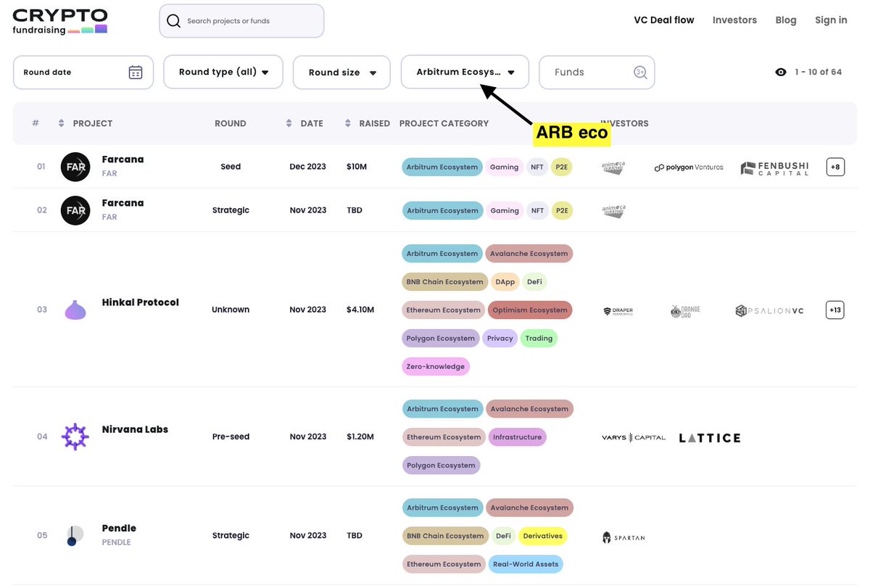Expand the +13 more investors badge
Viewport: 870px width, 588px height.
pos(835,310)
